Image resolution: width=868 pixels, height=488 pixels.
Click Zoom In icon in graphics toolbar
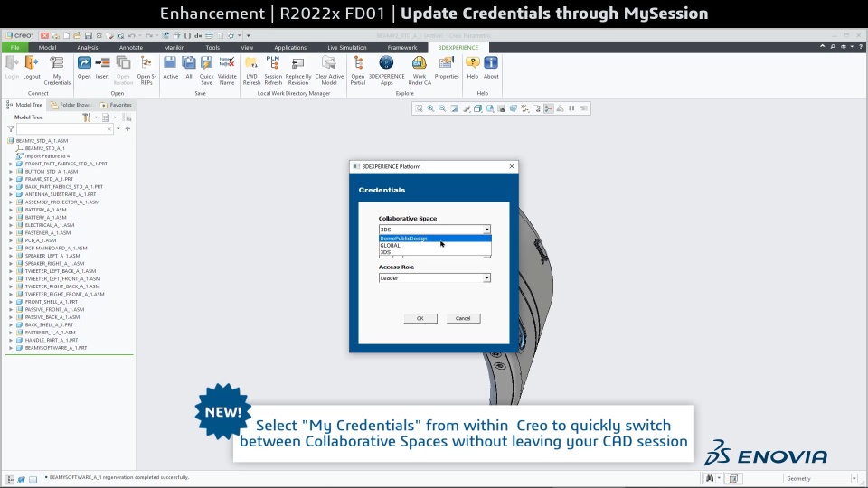[430, 108]
